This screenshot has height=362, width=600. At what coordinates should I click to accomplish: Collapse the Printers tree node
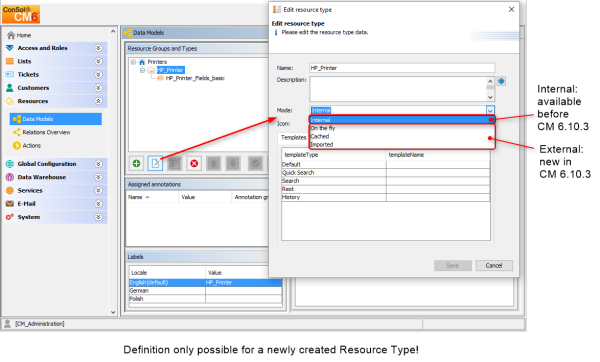pos(133,62)
